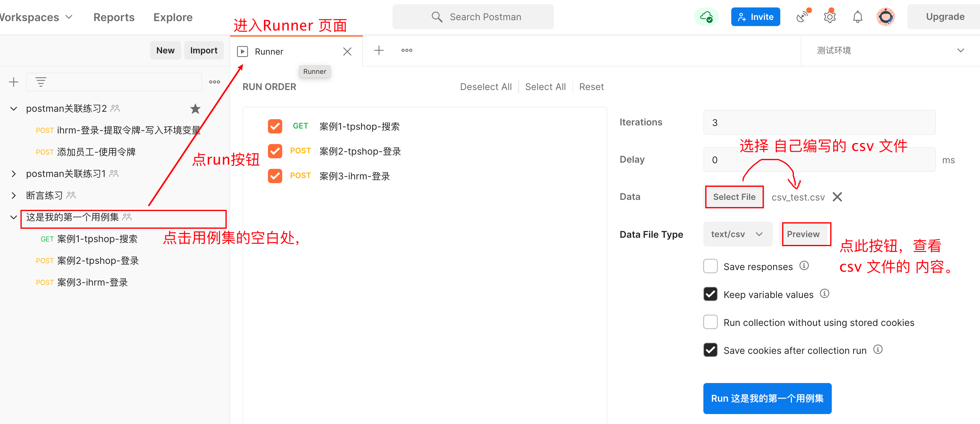The image size is (980, 424).
Task: Open the notifications bell
Action: [857, 17]
